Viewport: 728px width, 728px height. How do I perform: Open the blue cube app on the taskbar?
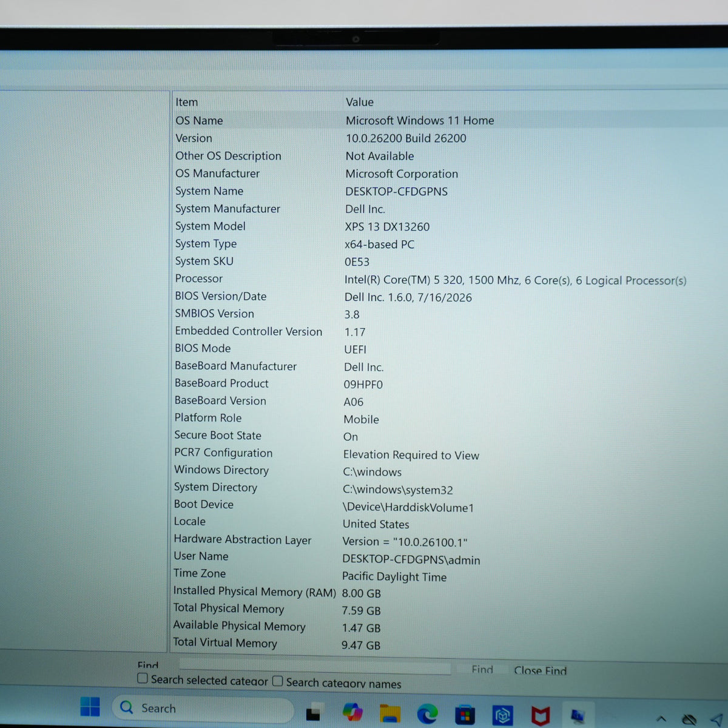(x=502, y=716)
